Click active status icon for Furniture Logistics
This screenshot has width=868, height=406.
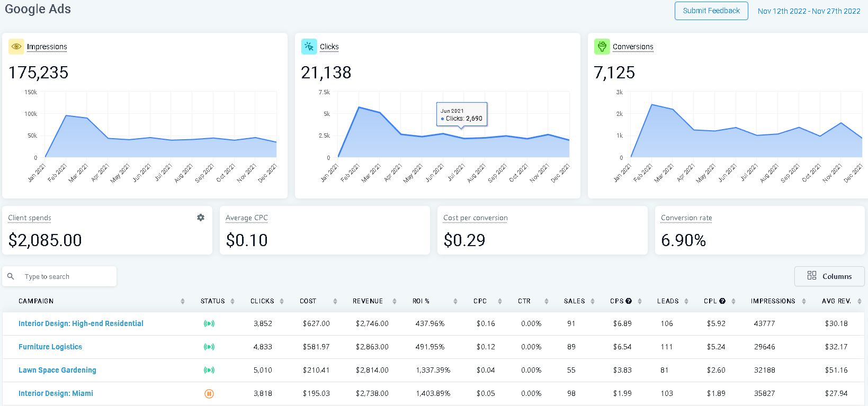click(209, 347)
